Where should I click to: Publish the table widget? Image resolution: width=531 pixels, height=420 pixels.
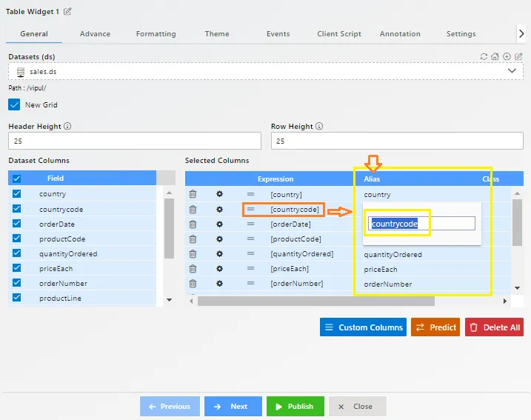tap(295, 406)
